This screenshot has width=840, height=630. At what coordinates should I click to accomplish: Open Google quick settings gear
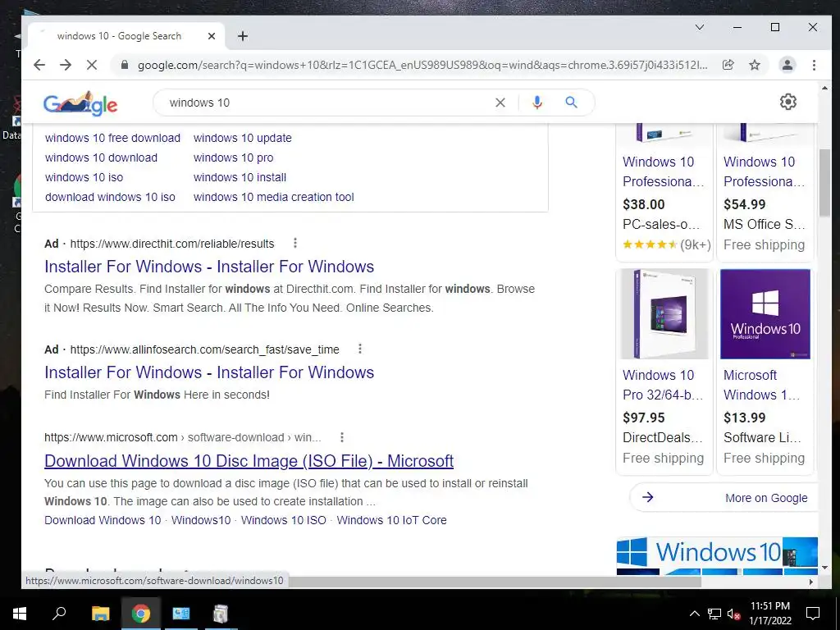coord(788,102)
